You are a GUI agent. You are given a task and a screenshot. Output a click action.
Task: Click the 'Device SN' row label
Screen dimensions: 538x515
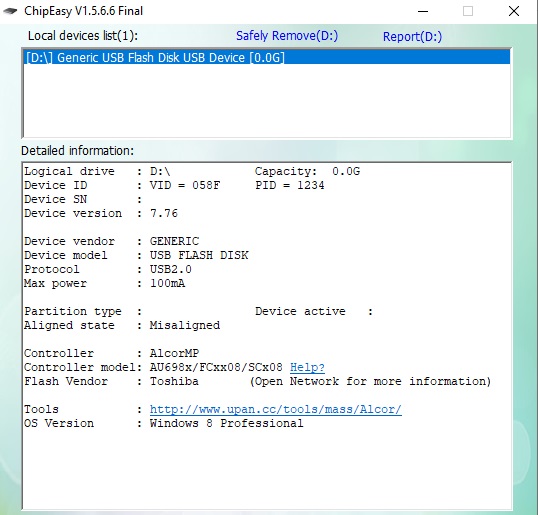pos(56,199)
